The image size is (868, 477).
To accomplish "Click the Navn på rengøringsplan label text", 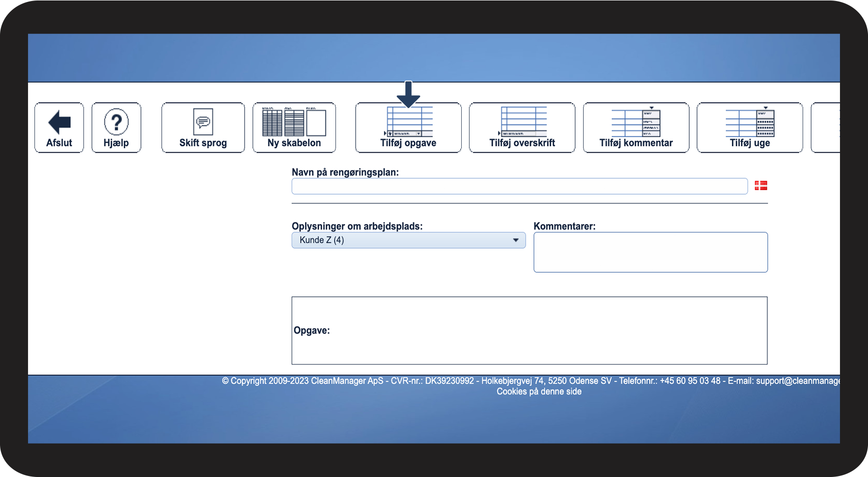I will point(345,172).
